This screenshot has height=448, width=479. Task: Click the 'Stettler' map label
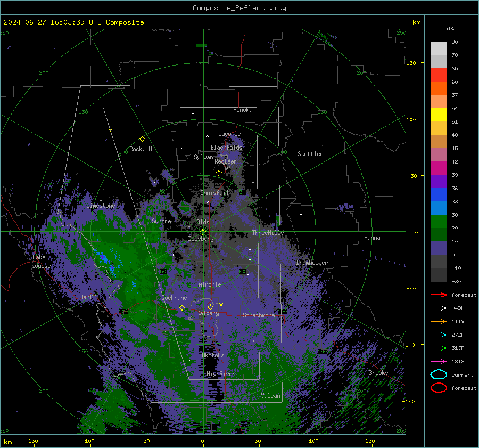(310, 154)
